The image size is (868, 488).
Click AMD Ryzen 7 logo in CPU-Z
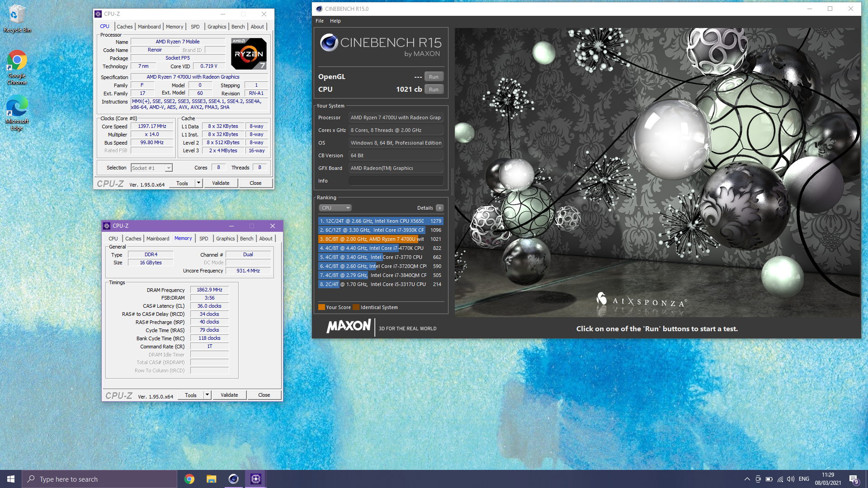(249, 53)
